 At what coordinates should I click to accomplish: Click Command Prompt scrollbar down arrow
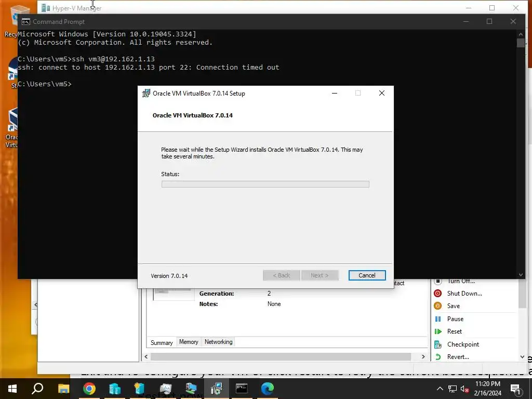point(521,275)
